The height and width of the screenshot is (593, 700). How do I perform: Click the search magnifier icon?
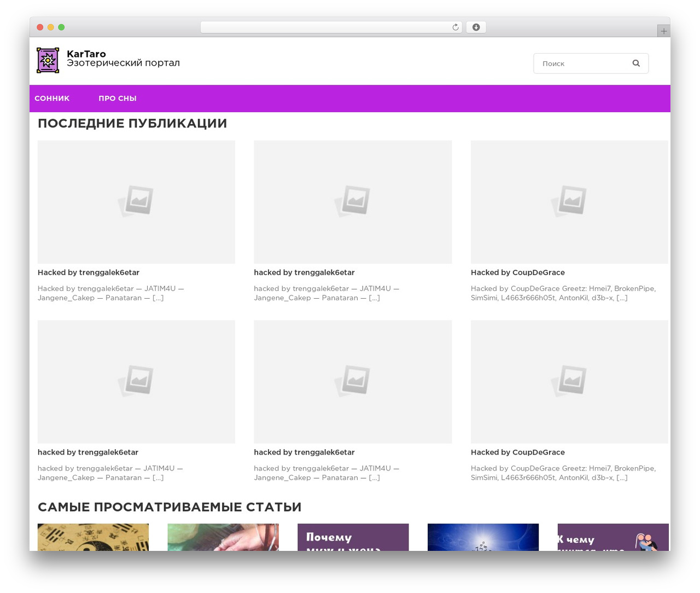click(x=636, y=63)
